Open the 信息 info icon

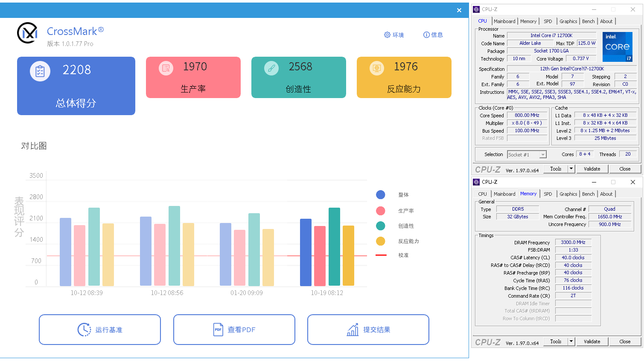pyautogui.click(x=426, y=35)
